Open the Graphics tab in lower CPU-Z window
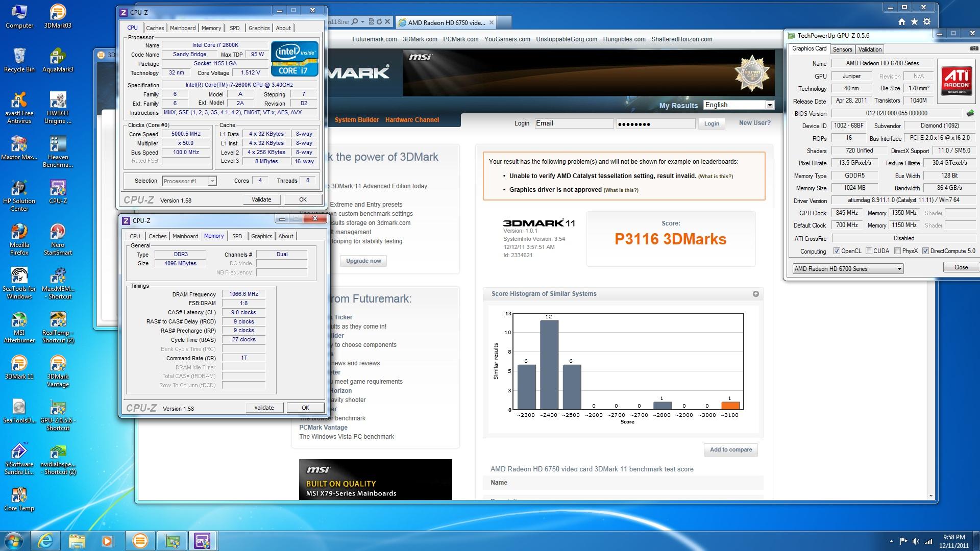This screenshot has width=980, height=551. point(261,236)
